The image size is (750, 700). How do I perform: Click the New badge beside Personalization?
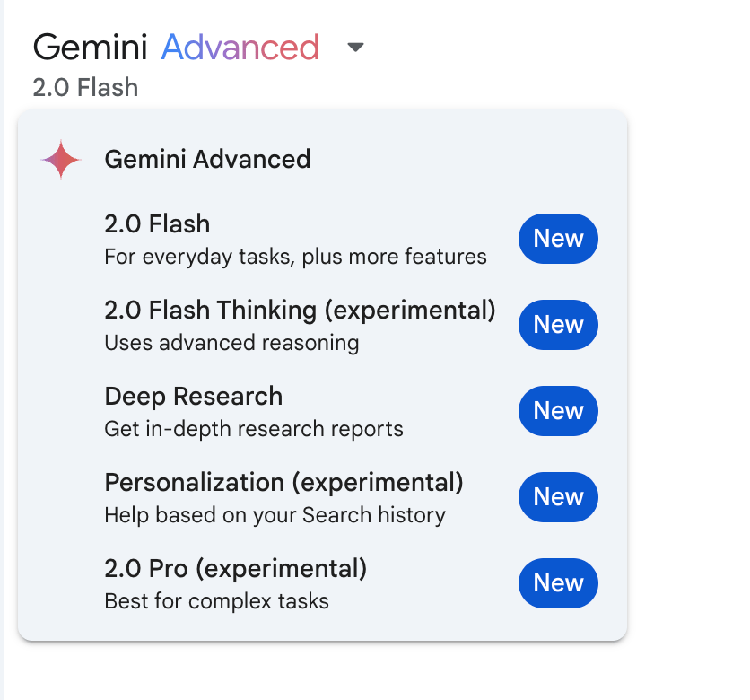pos(558,497)
